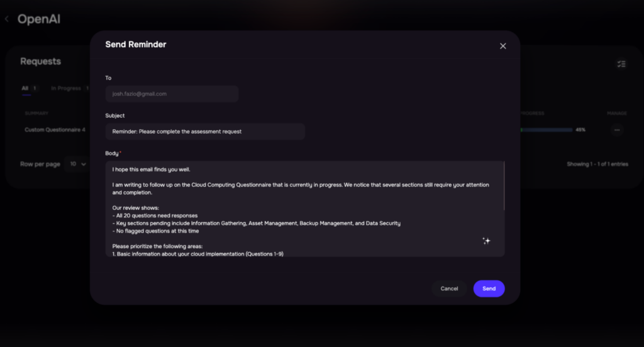644x347 pixels.
Task: Open the checklist filter icon in Requests panel
Action: tap(621, 64)
